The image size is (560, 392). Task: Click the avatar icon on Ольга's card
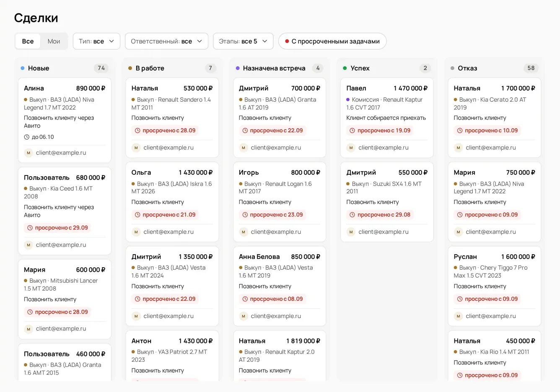tap(136, 232)
